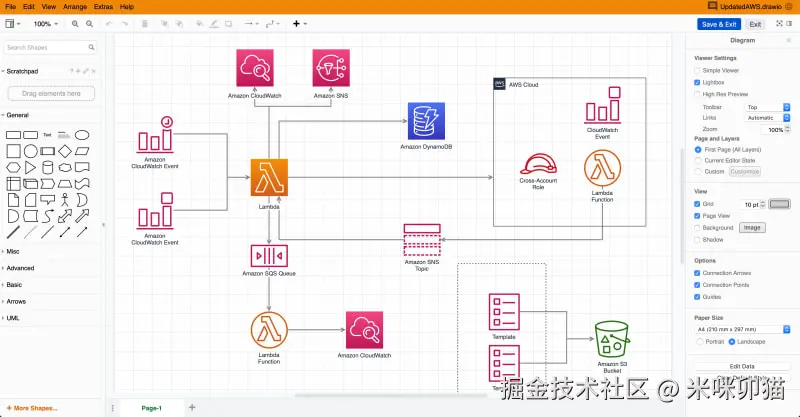Open the connection arrow style dropdown
800x417 pixels.
[x=251, y=24]
